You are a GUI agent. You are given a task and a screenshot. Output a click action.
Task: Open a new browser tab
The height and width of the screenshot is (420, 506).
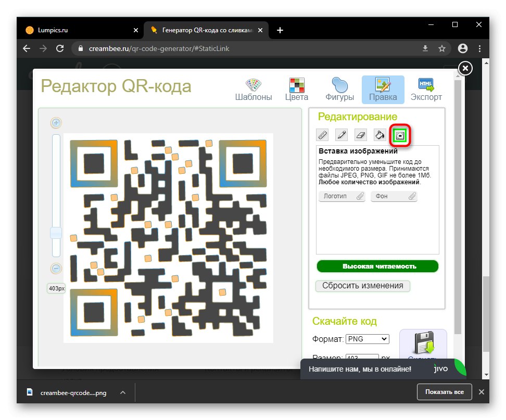point(280,30)
